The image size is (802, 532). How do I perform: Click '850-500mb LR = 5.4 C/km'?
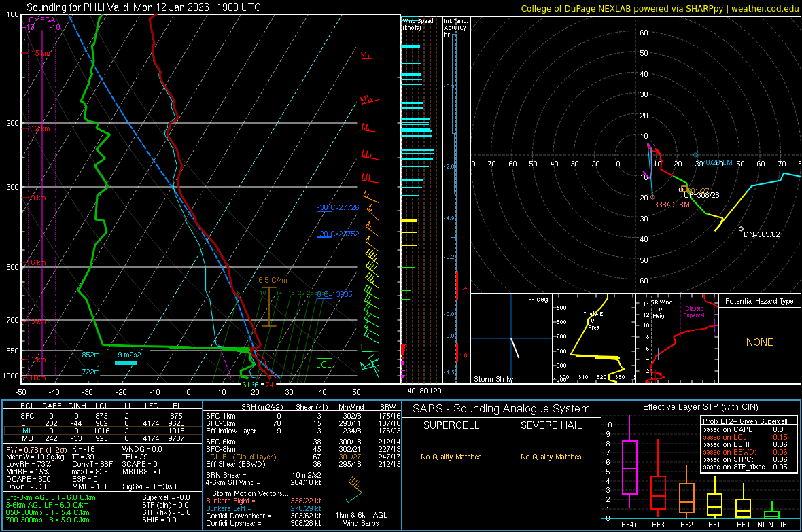[x=48, y=512]
